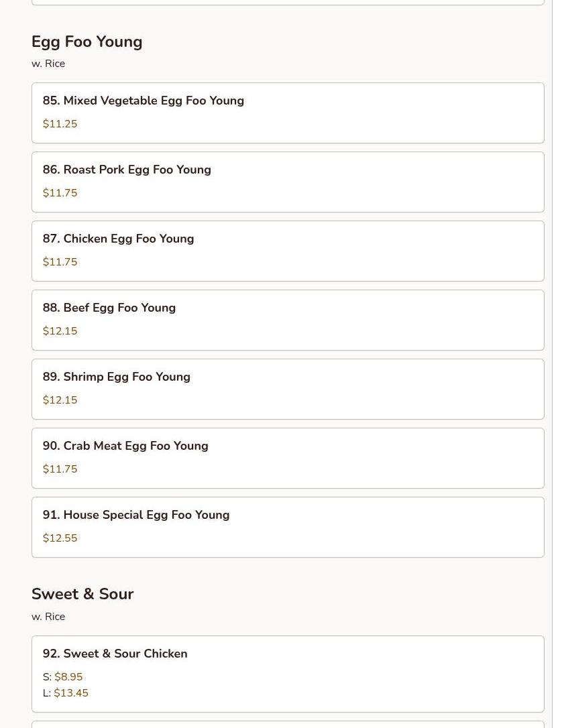Select small $8.95 Sweet & Sour Chicken
The image size is (566, 728).
[x=68, y=677]
